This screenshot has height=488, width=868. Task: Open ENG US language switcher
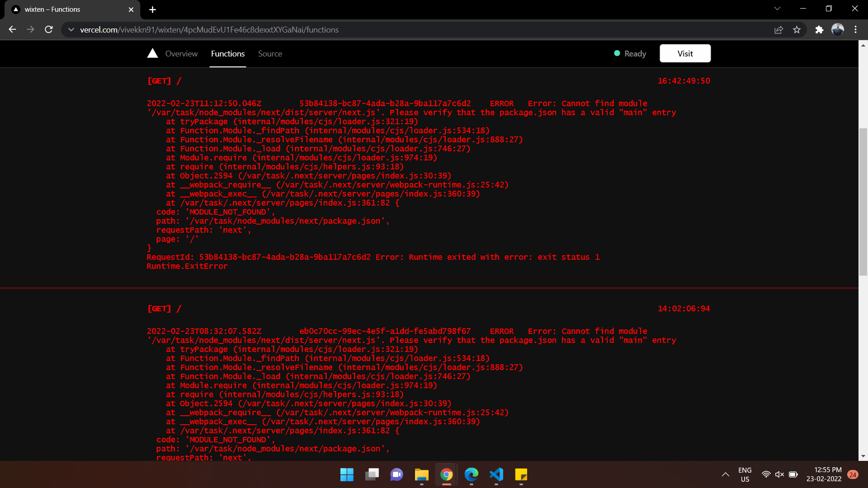(x=745, y=474)
